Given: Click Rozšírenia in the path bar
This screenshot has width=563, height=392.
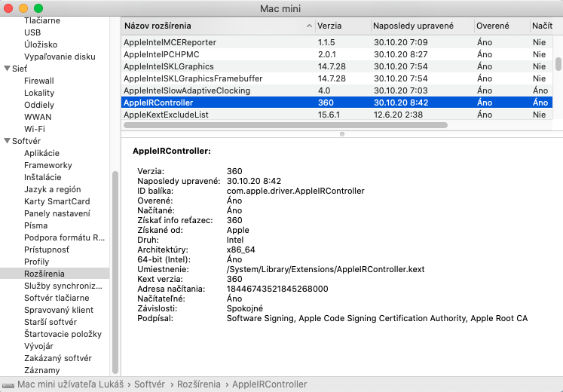Looking at the screenshot, I should [198, 384].
